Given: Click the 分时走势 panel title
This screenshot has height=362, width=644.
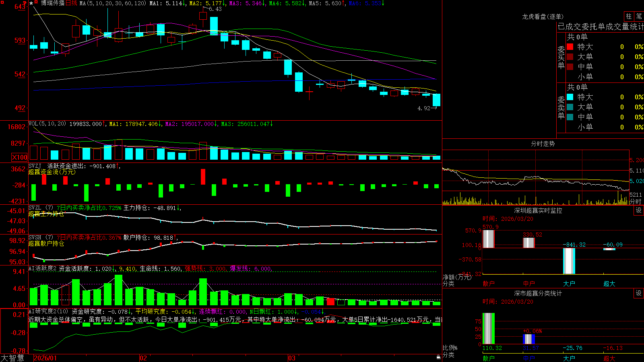Looking at the screenshot, I should click(543, 144).
